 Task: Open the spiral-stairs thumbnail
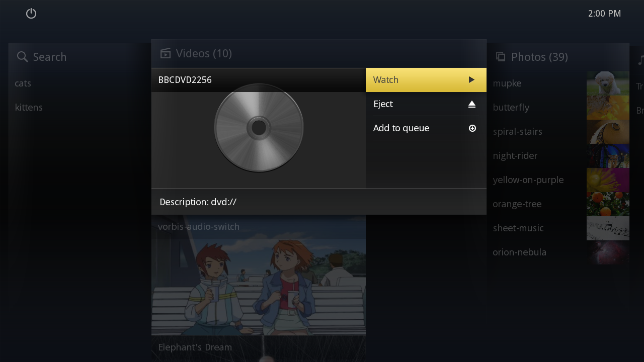pyautogui.click(x=608, y=132)
